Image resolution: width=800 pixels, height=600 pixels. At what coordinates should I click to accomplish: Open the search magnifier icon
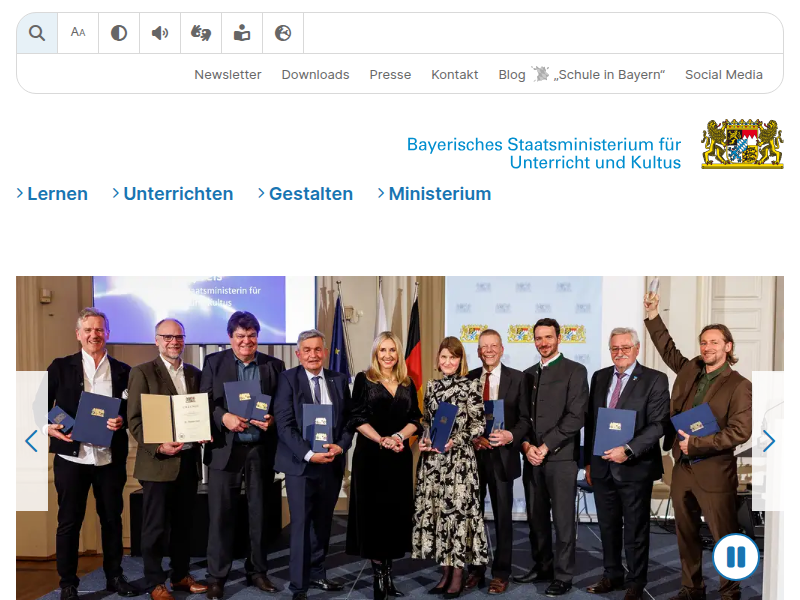[37, 33]
